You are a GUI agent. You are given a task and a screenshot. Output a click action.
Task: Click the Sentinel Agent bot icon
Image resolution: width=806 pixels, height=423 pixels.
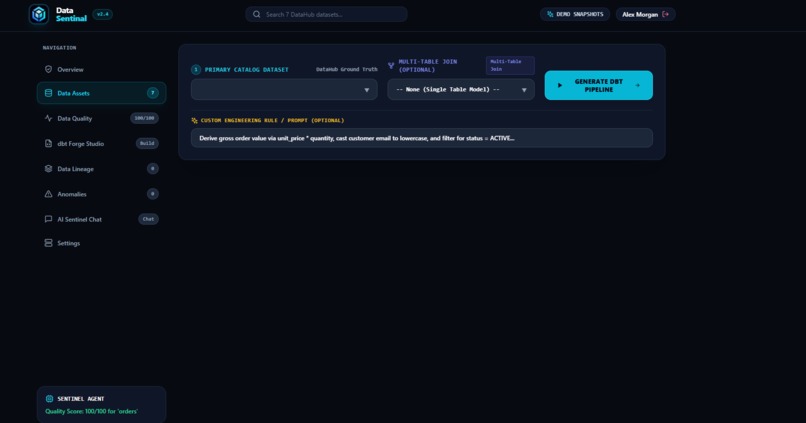tap(49, 398)
